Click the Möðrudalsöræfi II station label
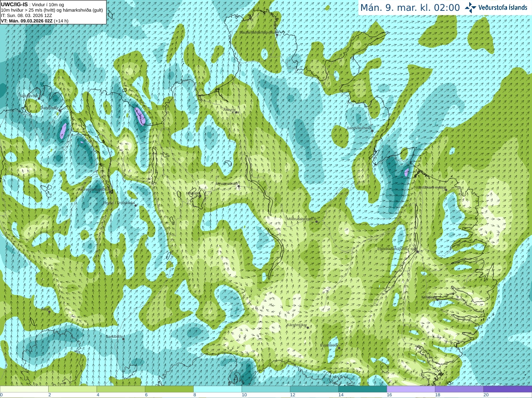This screenshot has width=532, height=398. [301, 219]
